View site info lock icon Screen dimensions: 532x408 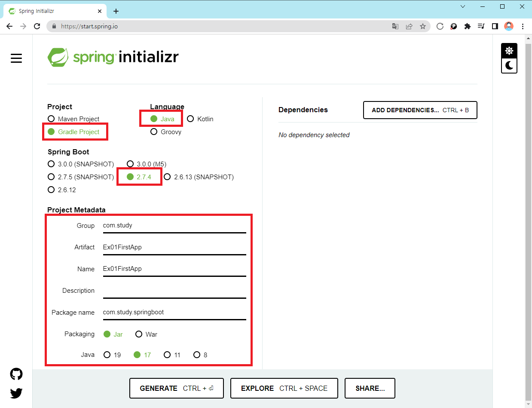pyautogui.click(x=54, y=26)
